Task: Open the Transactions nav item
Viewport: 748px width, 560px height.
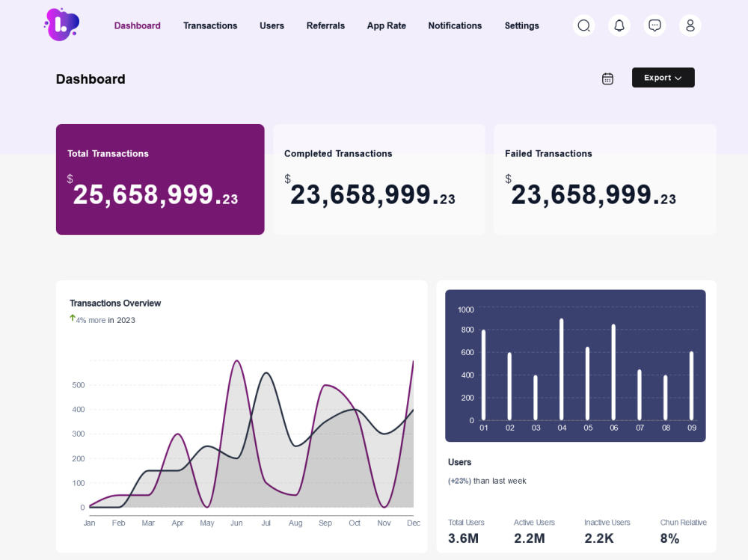Action: tap(210, 25)
